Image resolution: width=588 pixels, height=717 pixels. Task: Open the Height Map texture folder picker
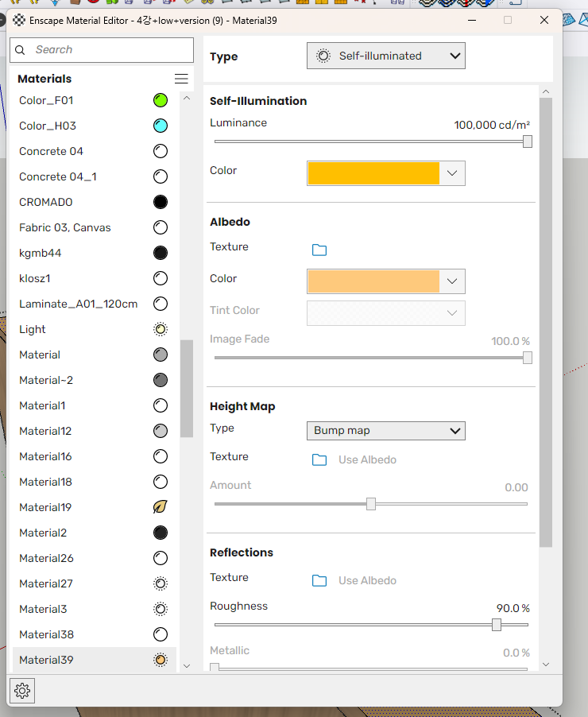pyautogui.click(x=319, y=459)
